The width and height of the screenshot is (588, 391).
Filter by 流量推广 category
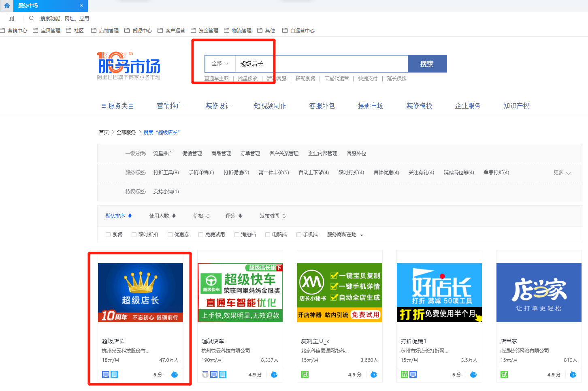click(163, 154)
